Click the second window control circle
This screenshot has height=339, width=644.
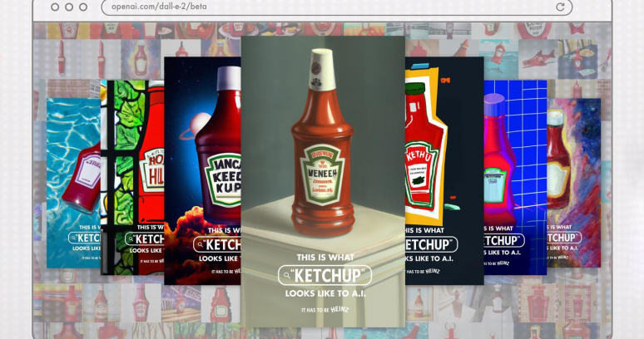click(69, 7)
